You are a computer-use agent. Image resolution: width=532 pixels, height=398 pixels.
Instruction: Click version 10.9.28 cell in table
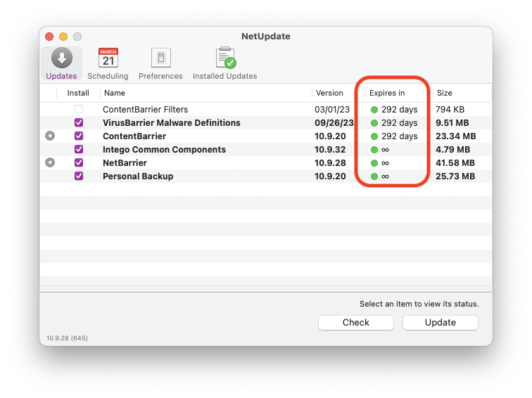(x=330, y=163)
